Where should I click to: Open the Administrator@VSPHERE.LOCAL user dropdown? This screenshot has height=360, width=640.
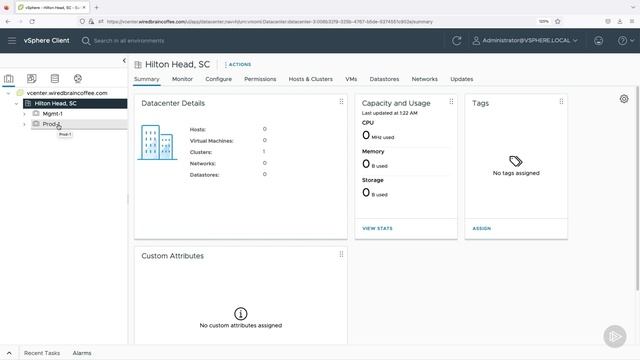coord(525,40)
